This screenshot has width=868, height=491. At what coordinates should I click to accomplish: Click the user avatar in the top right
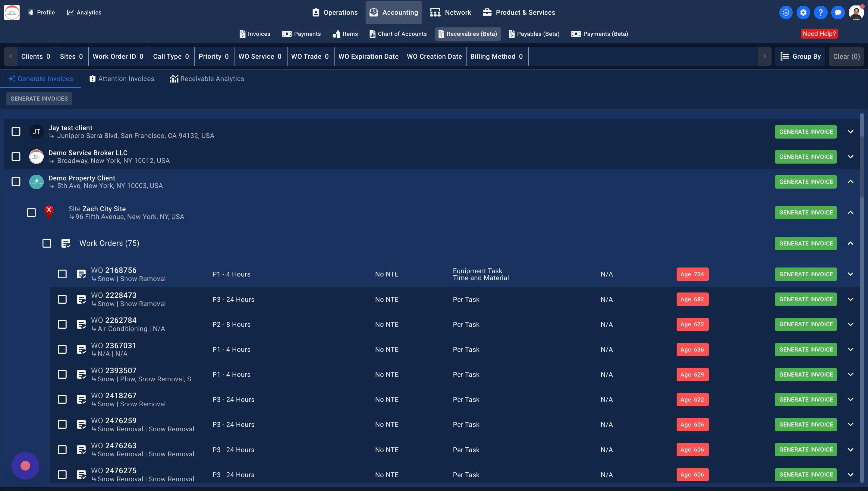click(856, 12)
